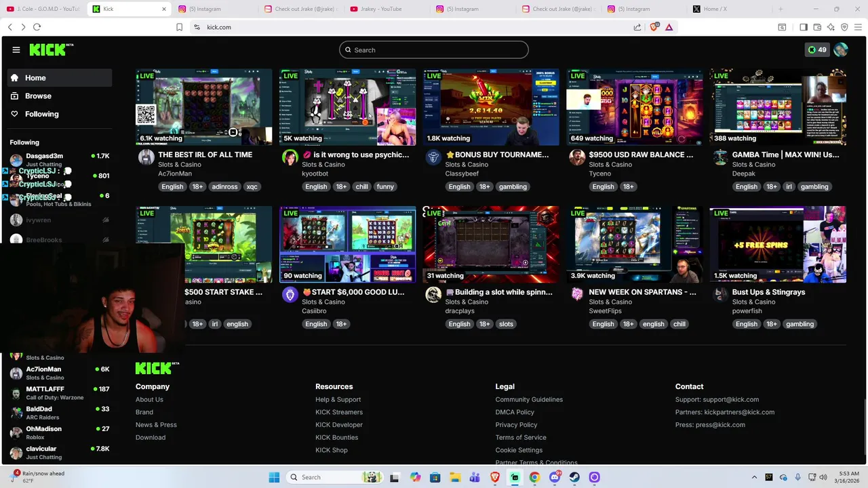Close the Kick browser tab
This screenshot has height=488, width=868.
[x=164, y=9]
